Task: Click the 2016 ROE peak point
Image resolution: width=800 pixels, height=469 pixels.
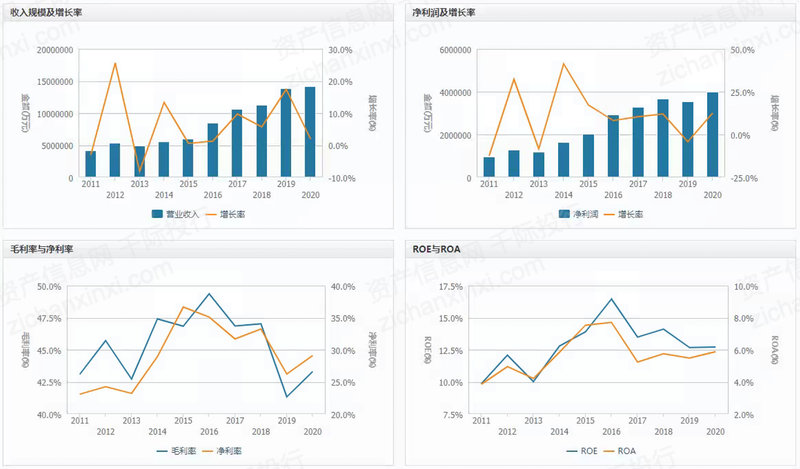Action: [611, 299]
